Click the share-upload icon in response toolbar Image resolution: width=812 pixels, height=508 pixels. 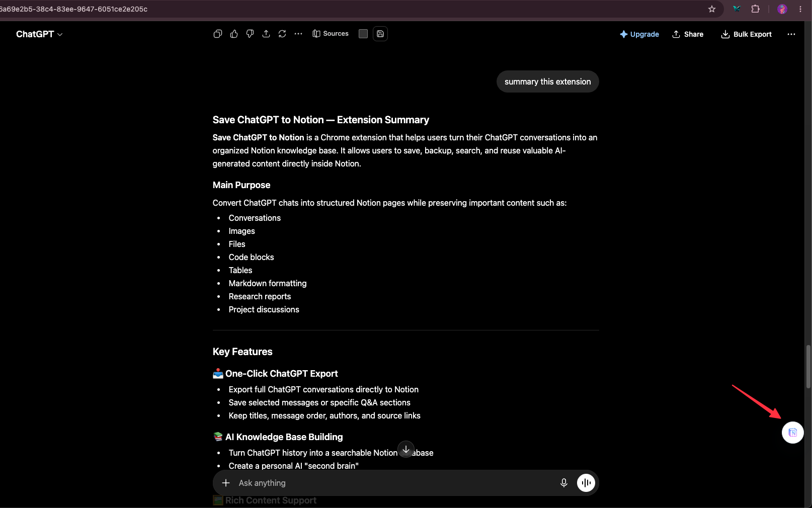click(266, 34)
